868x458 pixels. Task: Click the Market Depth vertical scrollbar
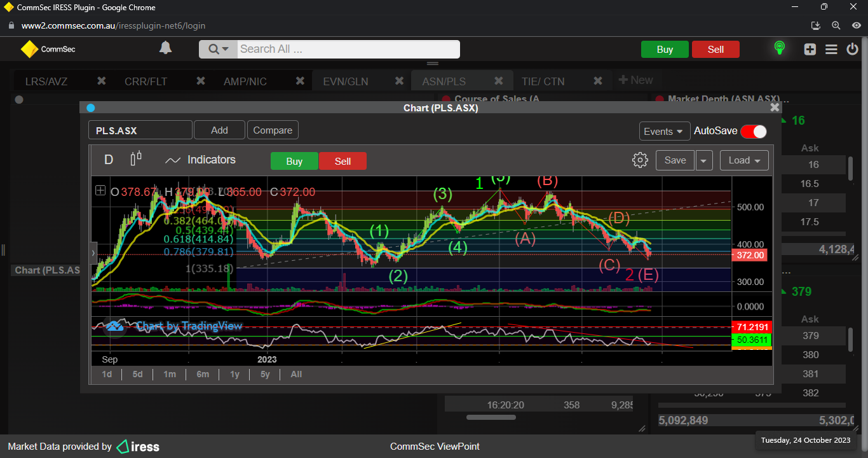pos(851,168)
